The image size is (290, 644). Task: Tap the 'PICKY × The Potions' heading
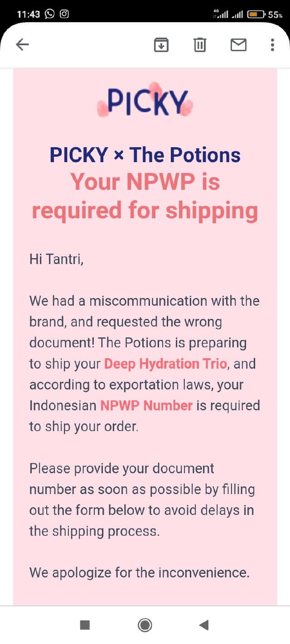[145, 155]
